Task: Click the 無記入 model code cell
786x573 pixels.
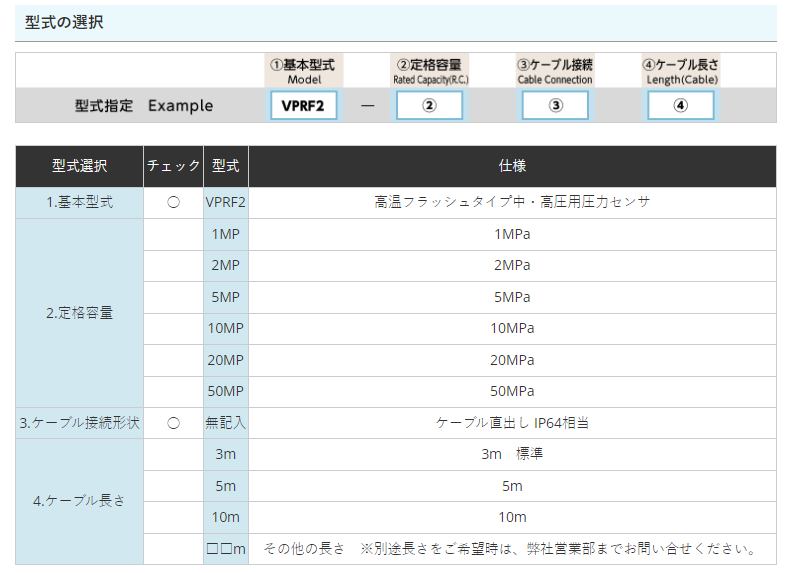Action: (x=226, y=423)
